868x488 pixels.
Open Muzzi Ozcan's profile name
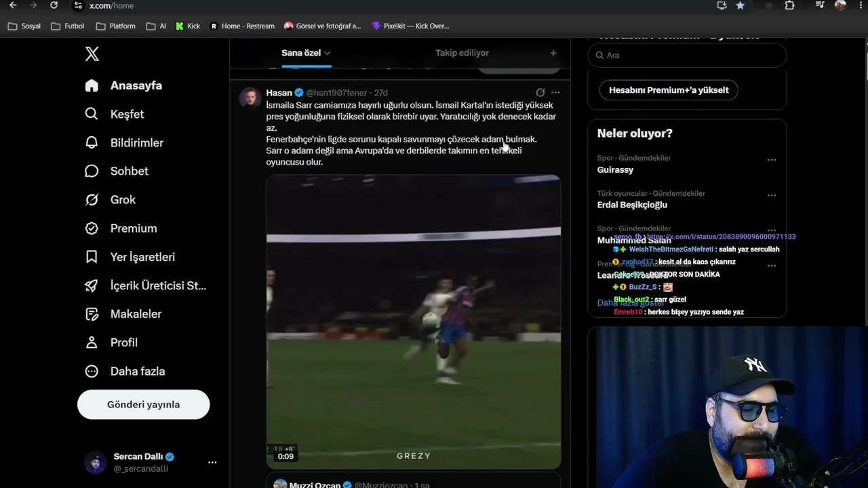315,485
